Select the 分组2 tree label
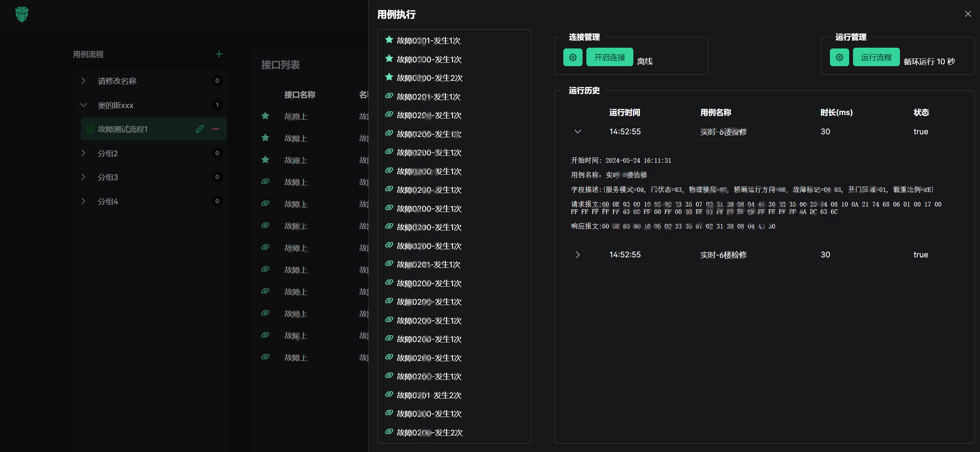 pyautogui.click(x=108, y=153)
